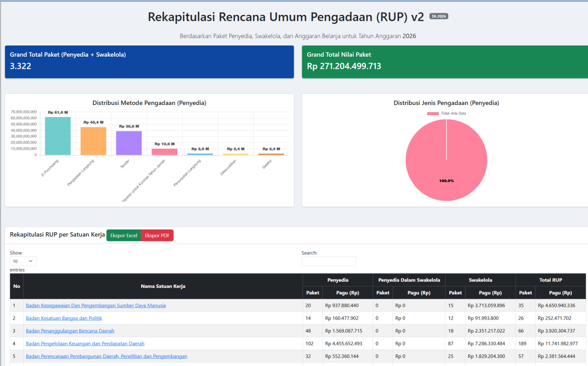Viewport: 588px width, 366px height.
Task: Focus the Search input field
Action: 329,261
